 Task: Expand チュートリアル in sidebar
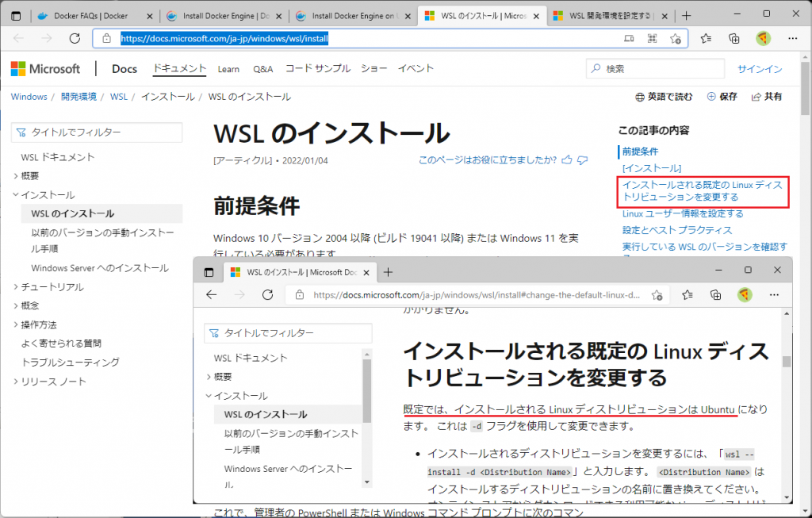(x=16, y=286)
